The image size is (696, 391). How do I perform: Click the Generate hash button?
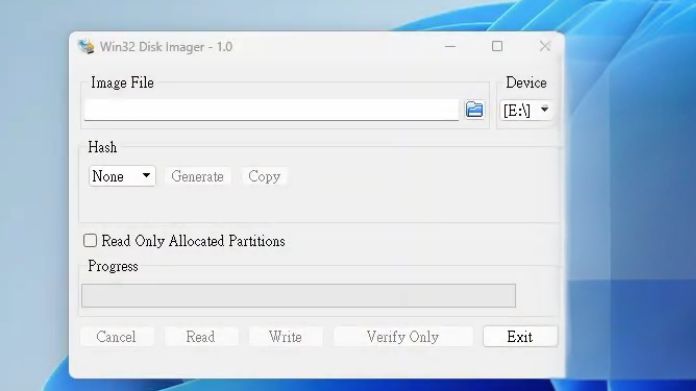(x=198, y=177)
